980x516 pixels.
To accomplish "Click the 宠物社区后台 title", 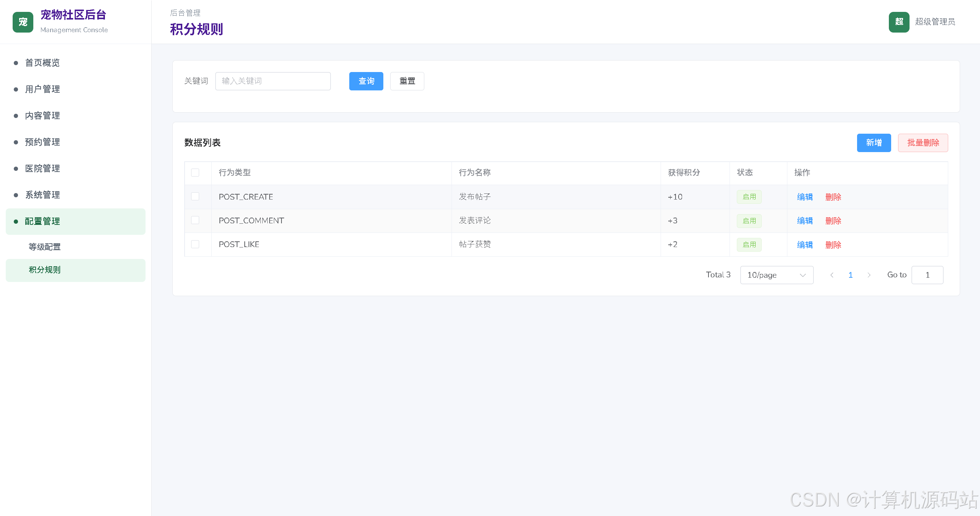I will pos(74,15).
